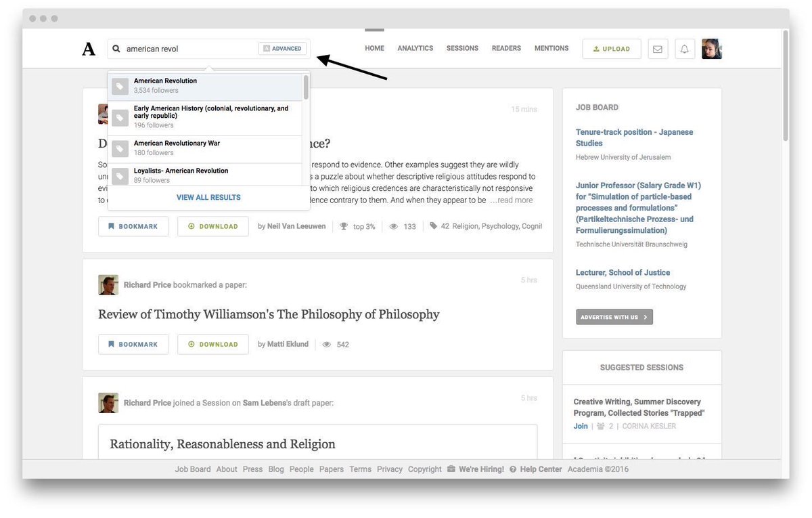812x518 pixels.
Task: Download the Neil Van Leeuwen paper
Action: tap(213, 226)
